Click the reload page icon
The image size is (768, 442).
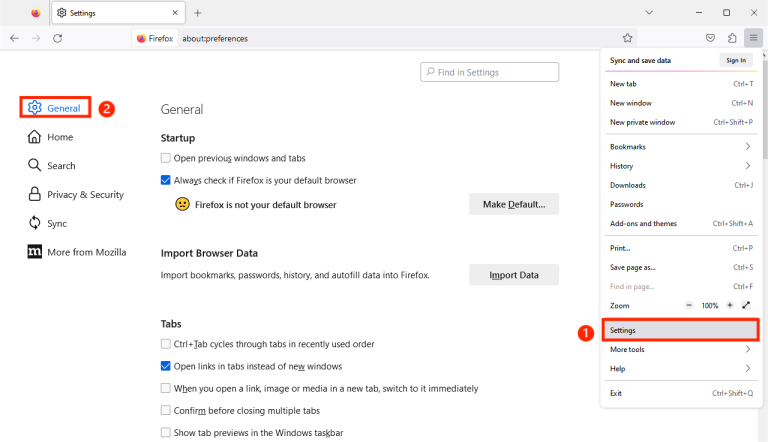58,38
